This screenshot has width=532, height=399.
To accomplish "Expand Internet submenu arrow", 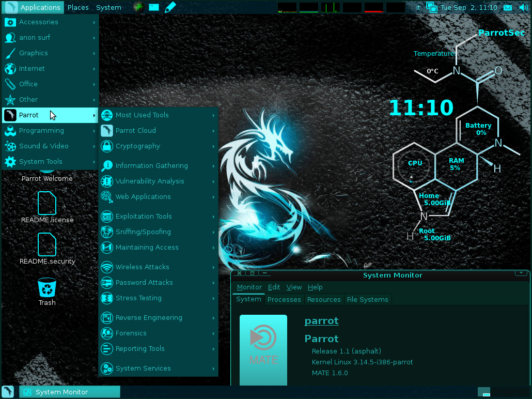I will [x=94, y=69].
